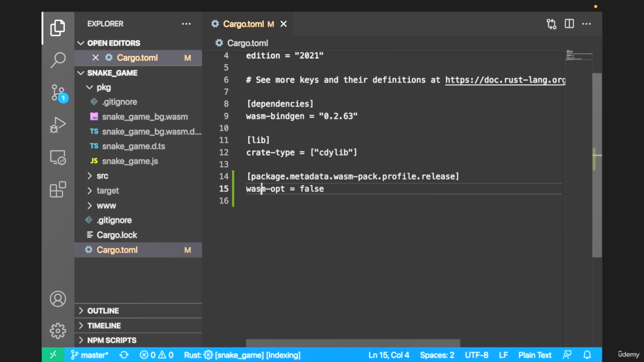The width and height of the screenshot is (644, 362).
Task: Expand the OUTLINE section
Action: [x=103, y=311]
